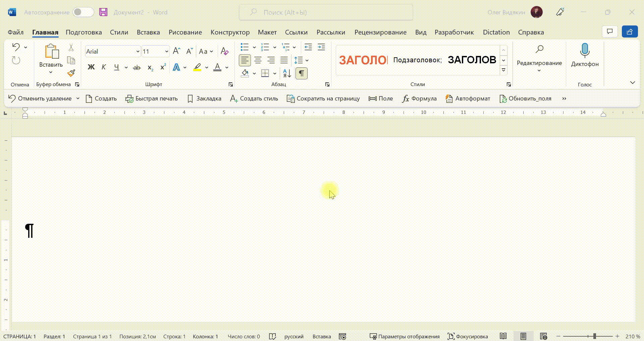Switch to the Рецензирование tab

tap(380, 32)
